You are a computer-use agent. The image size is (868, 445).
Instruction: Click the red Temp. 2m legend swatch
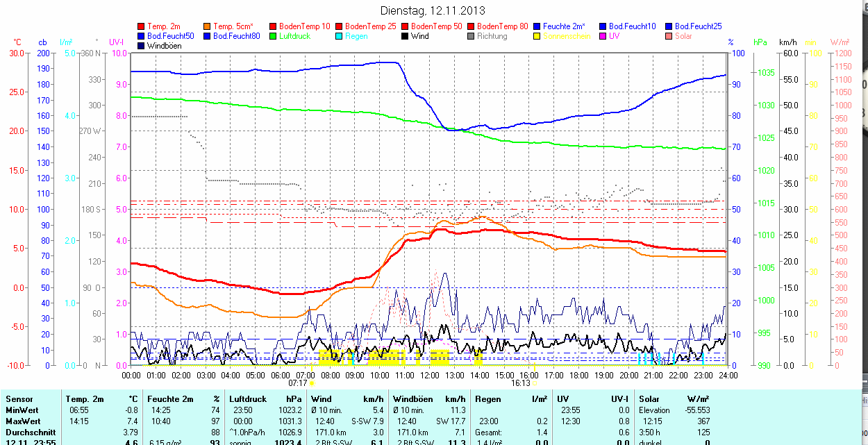coord(142,26)
